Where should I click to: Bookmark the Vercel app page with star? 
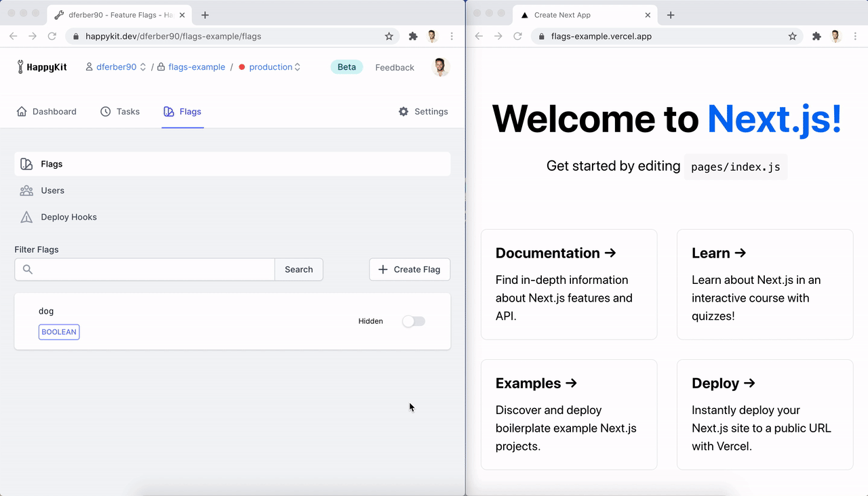(x=792, y=37)
